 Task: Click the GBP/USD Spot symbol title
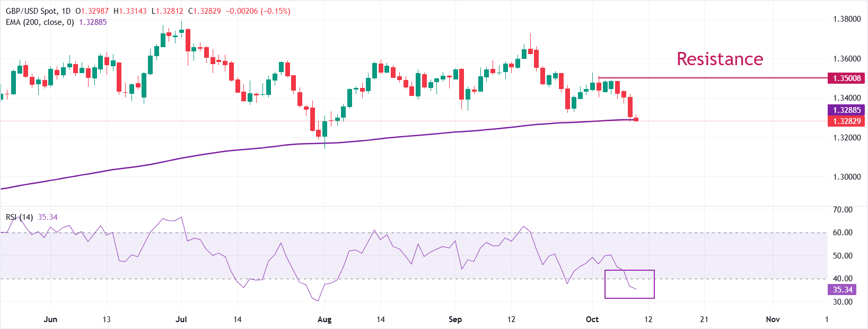pyautogui.click(x=31, y=11)
